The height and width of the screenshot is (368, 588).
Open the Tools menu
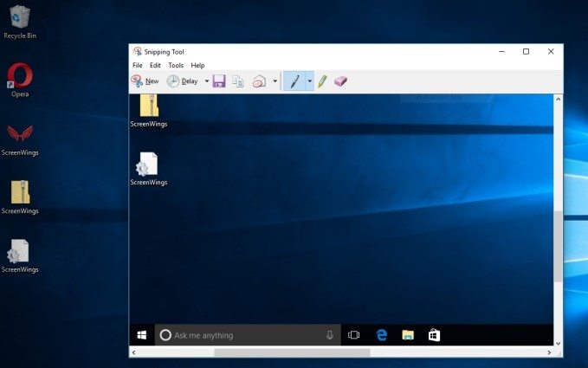click(x=176, y=65)
